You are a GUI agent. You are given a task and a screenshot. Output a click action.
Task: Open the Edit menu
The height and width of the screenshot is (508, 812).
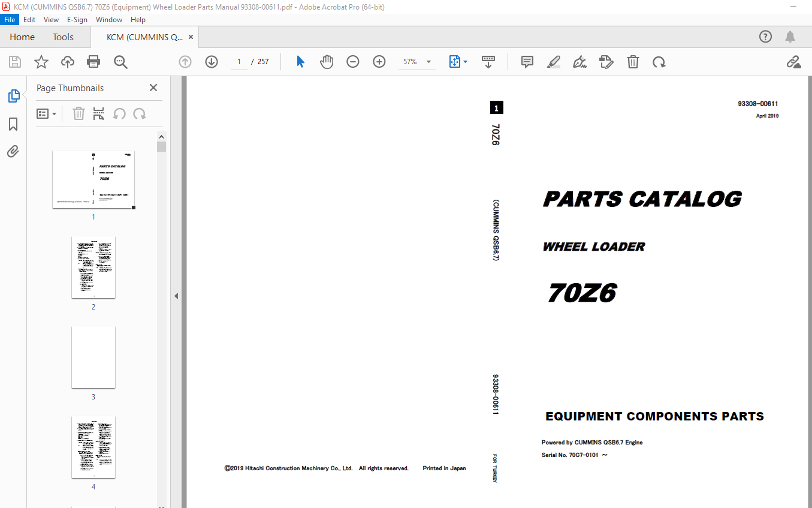[29, 19]
